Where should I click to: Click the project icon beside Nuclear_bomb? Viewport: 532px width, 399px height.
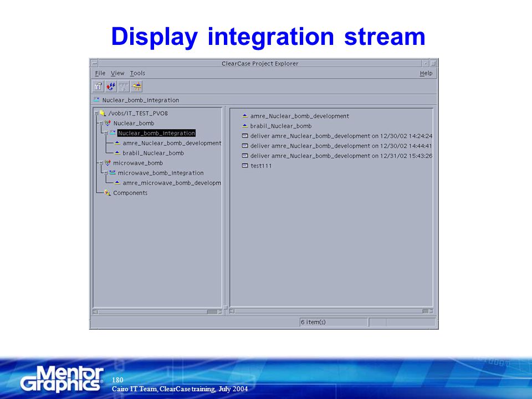[108, 123]
